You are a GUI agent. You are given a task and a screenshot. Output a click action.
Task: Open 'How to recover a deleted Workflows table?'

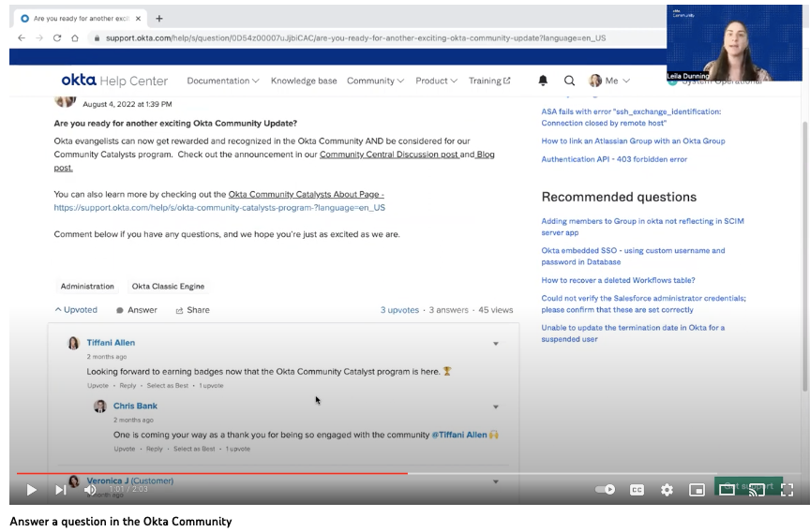point(618,280)
